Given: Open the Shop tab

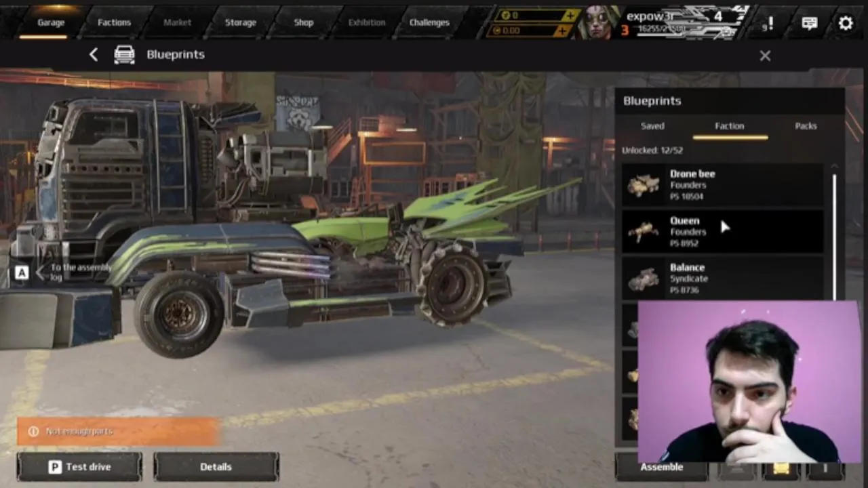Looking at the screenshot, I should [x=304, y=22].
